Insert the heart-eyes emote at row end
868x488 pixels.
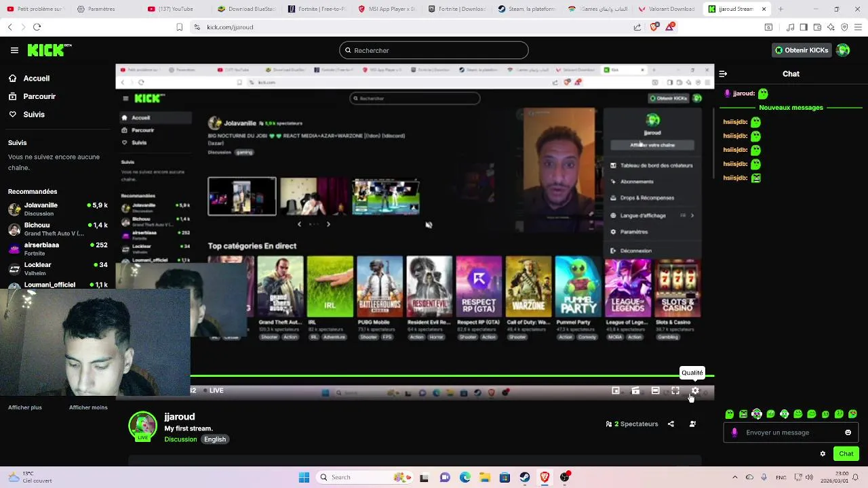(x=852, y=414)
